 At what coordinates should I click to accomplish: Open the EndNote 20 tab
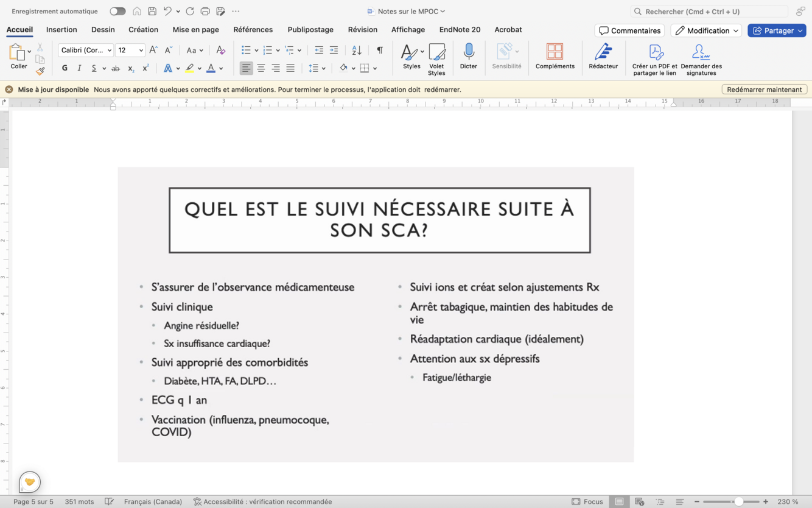point(460,29)
